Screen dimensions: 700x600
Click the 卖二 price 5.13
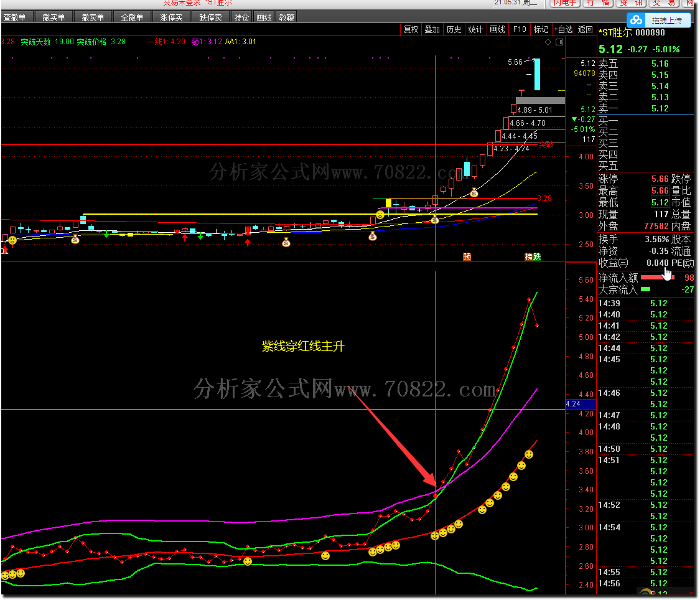660,97
